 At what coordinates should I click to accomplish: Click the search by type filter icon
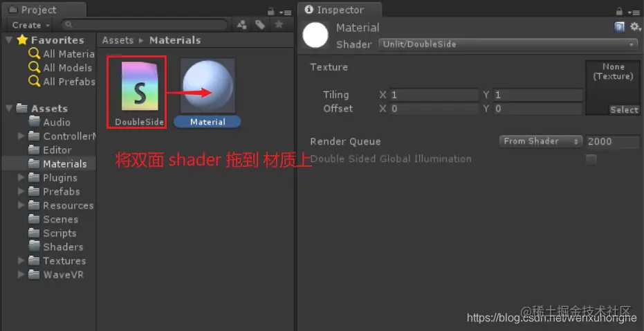pyautogui.click(x=242, y=25)
